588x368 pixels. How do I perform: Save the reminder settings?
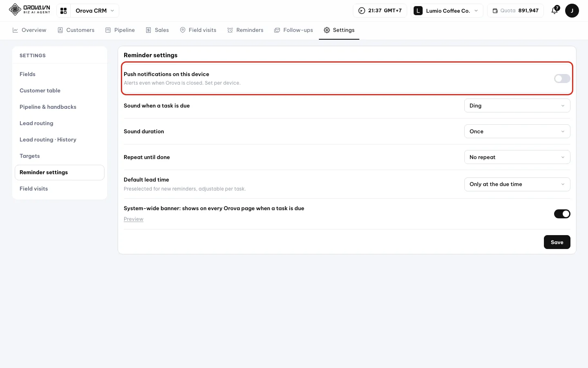(557, 242)
